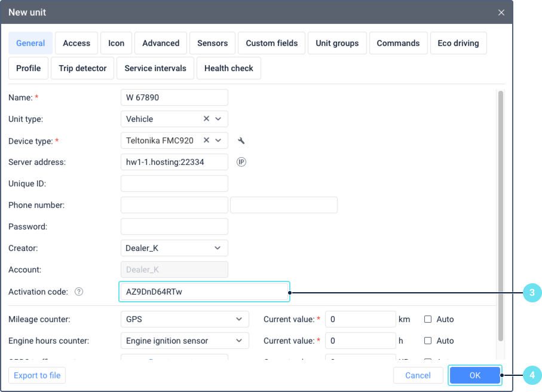Open the Commands tab

pyautogui.click(x=398, y=43)
